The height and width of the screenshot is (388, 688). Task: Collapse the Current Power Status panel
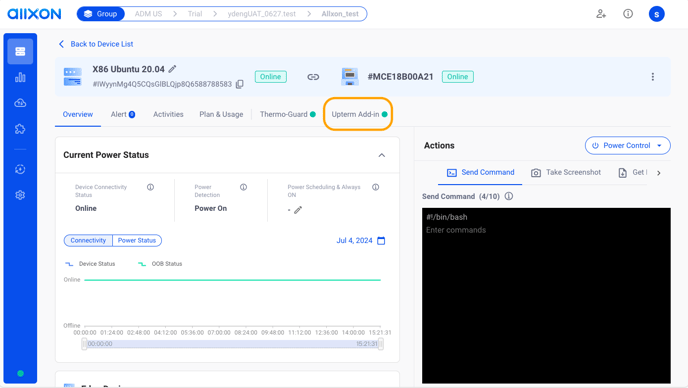pyautogui.click(x=382, y=155)
